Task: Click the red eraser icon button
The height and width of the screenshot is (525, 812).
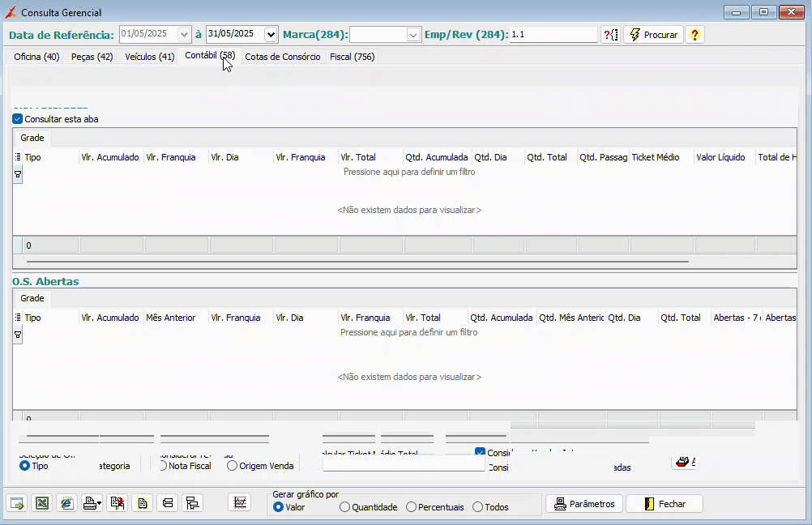Action: 684,462
